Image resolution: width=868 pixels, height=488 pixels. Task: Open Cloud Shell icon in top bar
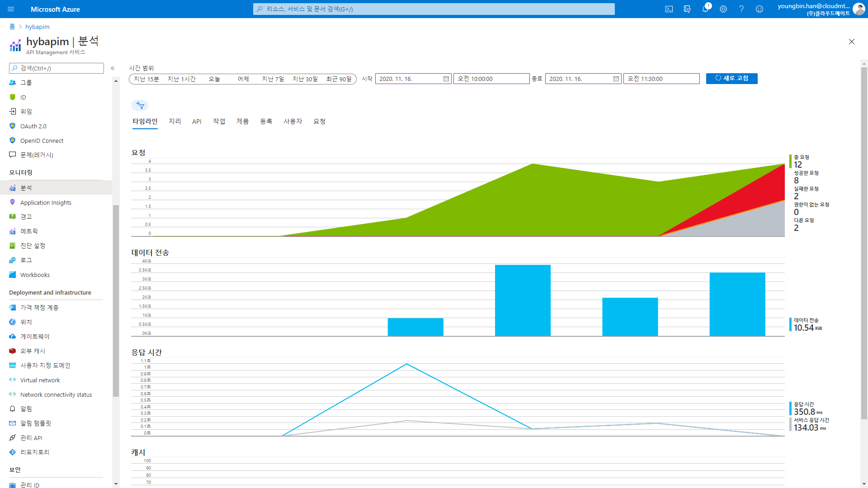point(669,9)
